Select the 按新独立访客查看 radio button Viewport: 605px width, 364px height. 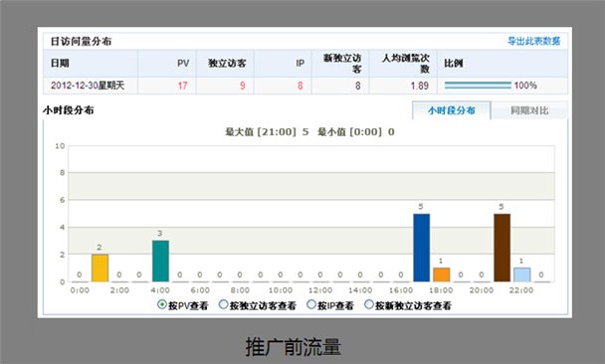[x=369, y=304]
